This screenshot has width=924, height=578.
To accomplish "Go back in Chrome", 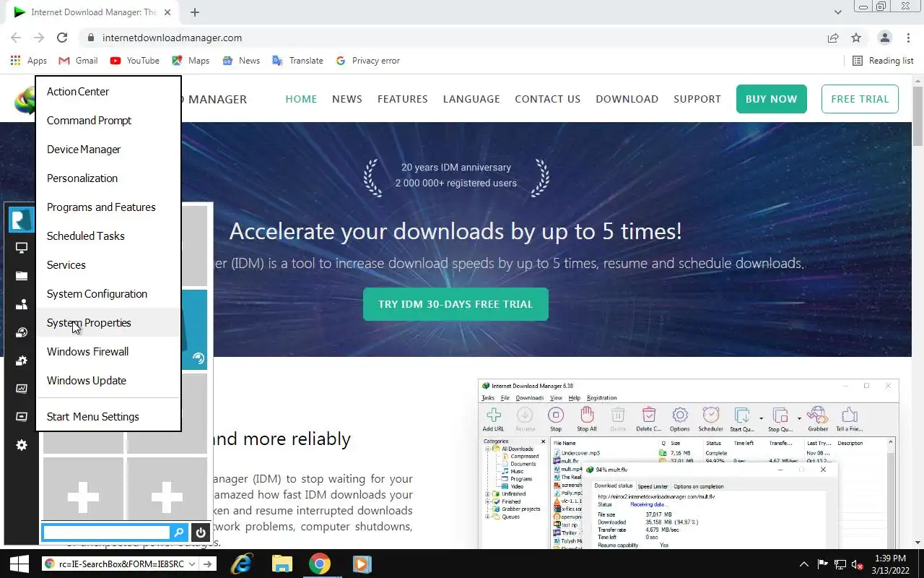I will 16,38.
